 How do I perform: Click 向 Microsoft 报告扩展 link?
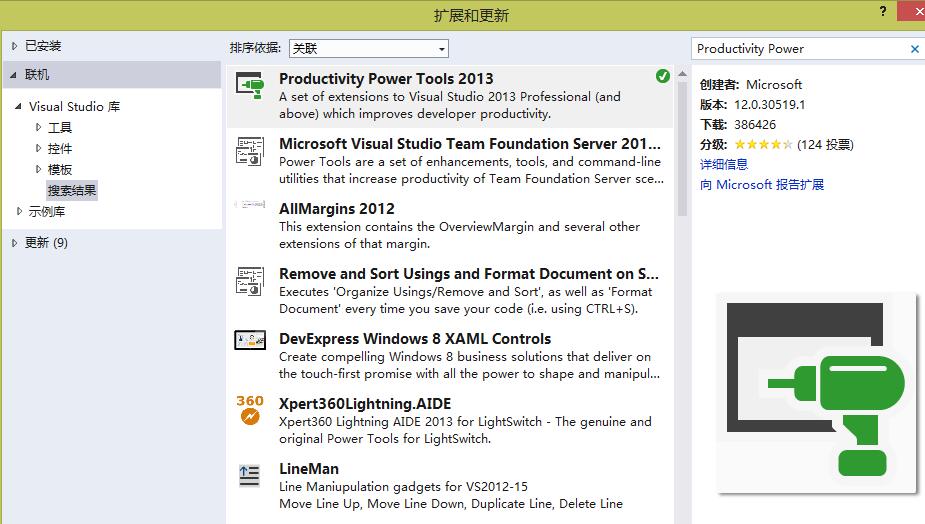click(x=762, y=185)
